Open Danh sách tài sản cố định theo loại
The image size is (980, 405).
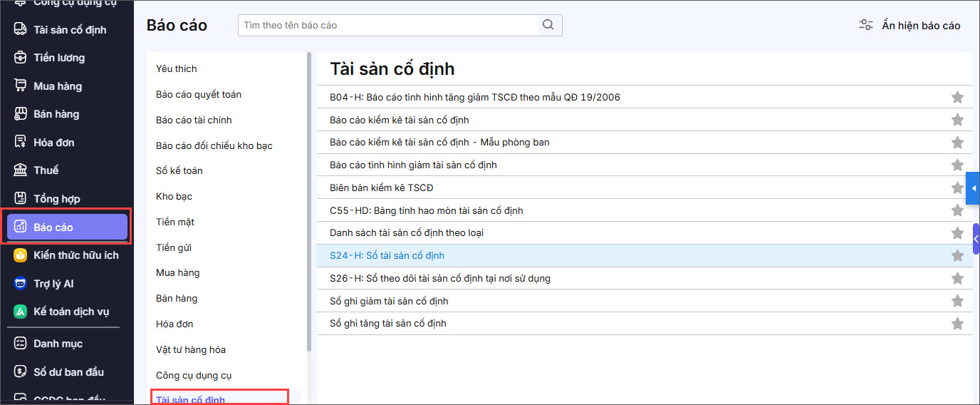pos(407,233)
